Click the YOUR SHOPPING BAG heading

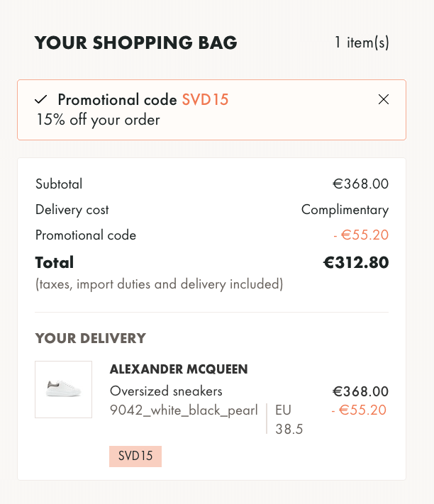(135, 43)
